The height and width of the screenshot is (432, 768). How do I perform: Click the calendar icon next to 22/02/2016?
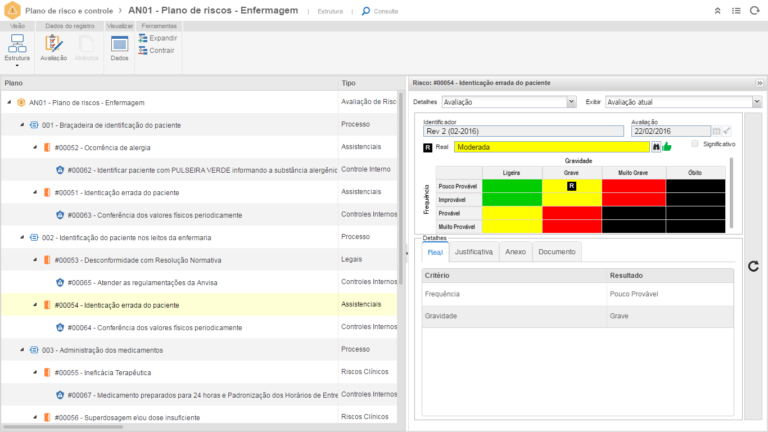pyautogui.click(x=716, y=131)
